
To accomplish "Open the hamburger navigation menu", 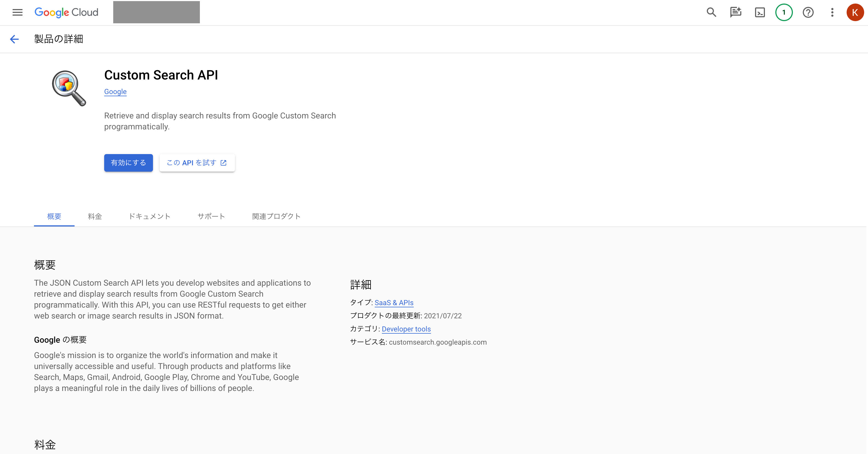I will point(17,12).
